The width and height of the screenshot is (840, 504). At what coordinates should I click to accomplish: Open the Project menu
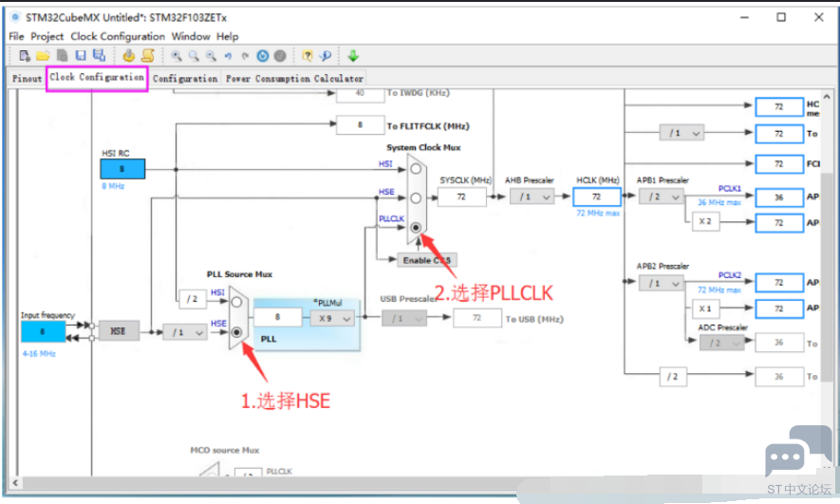coord(47,36)
